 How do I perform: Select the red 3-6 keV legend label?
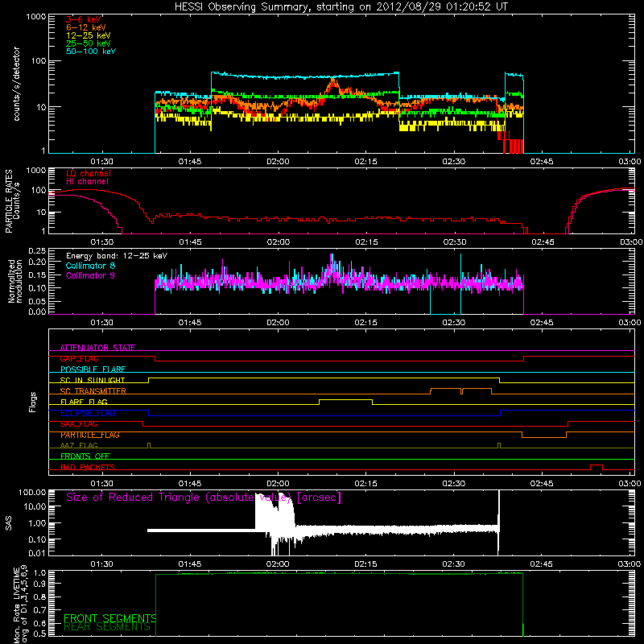pos(84,19)
